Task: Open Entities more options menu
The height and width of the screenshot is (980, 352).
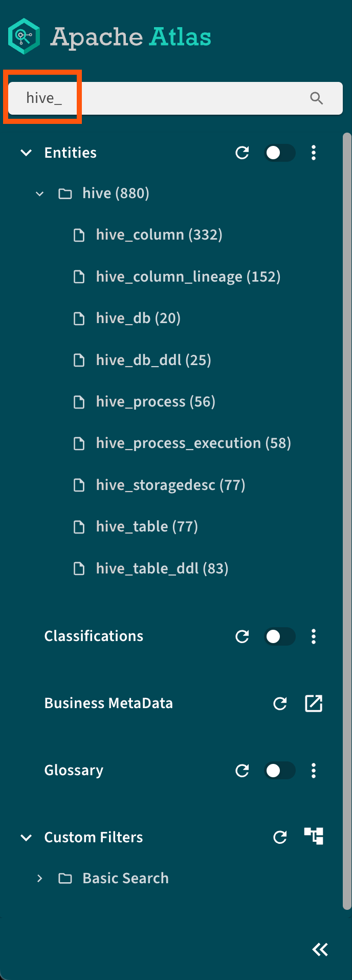Action: pyautogui.click(x=314, y=153)
